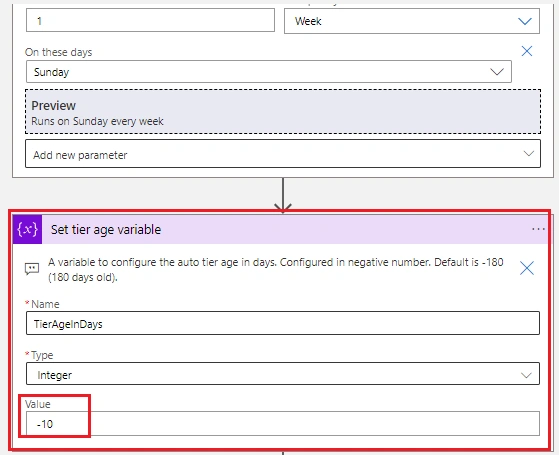Click the comment bubble icon

32,269
